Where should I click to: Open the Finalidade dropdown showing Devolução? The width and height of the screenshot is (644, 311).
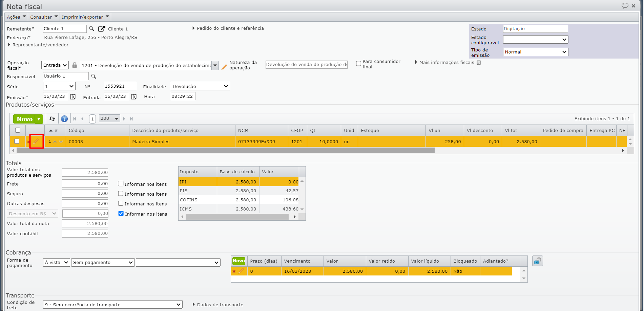[200, 86]
